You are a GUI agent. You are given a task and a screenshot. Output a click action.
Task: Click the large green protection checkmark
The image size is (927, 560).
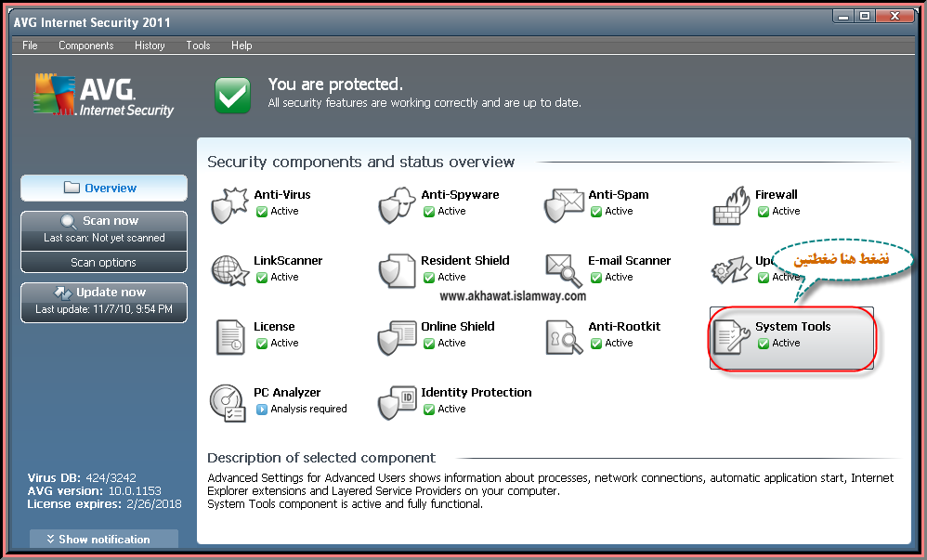click(x=232, y=95)
